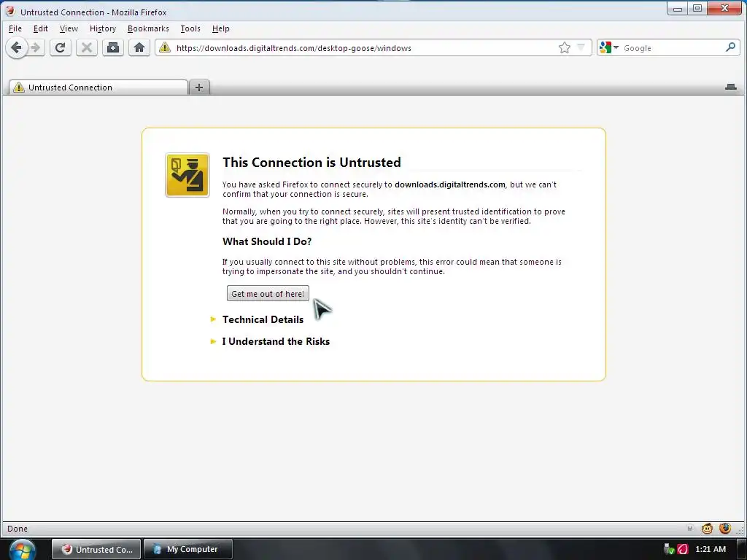This screenshot has width=747, height=560.
Task: Click the bold downloads.digitaltrends.com text
Action: [449, 184]
